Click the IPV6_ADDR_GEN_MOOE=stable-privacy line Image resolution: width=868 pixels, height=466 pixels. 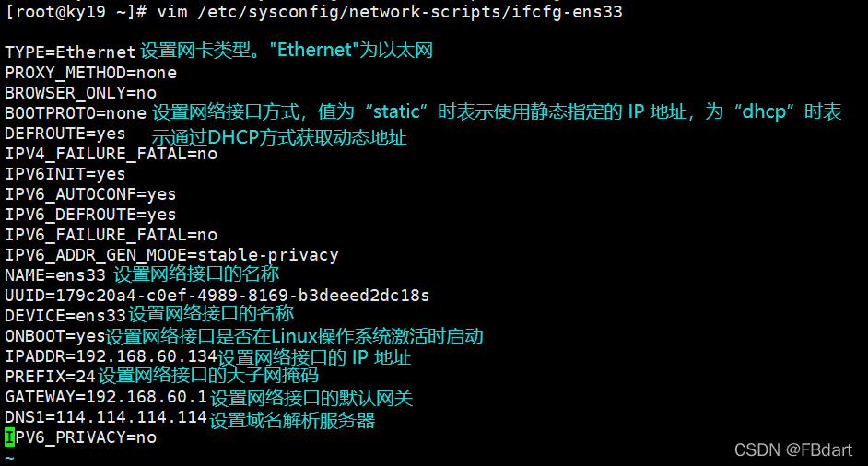click(171, 255)
